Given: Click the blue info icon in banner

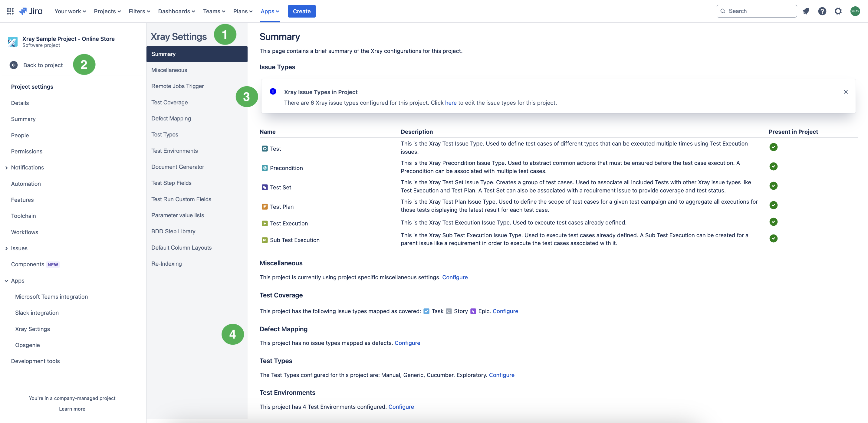Looking at the screenshot, I should (x=273, y=91).
